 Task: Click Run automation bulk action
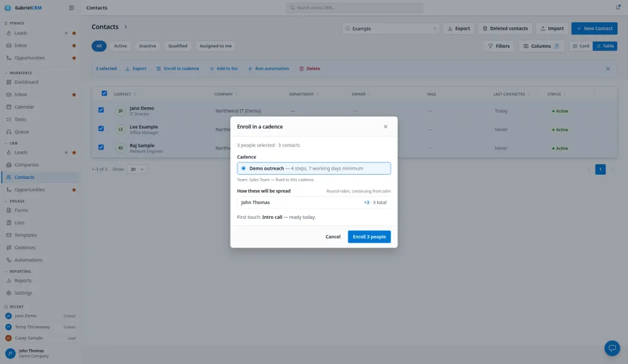269,69
